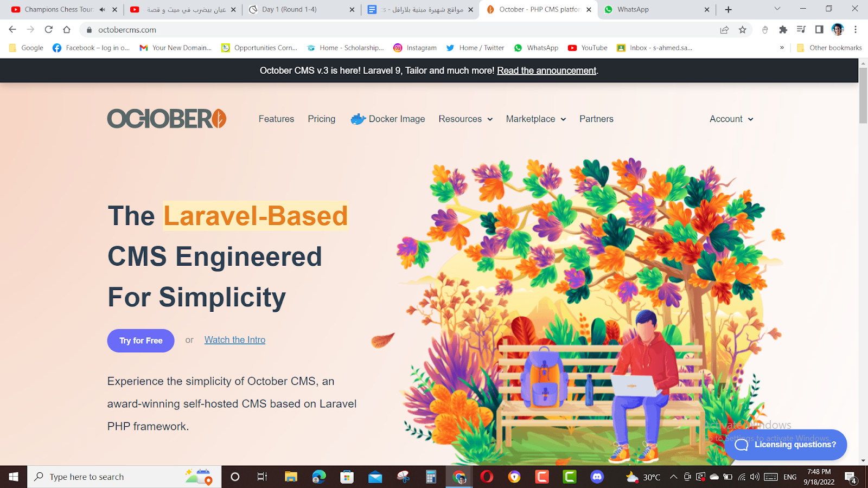The width and height of the screenshot is (868, 488).
Task: Open the Chrome extensions puzzle menu
Action: (x=783, y=30)
